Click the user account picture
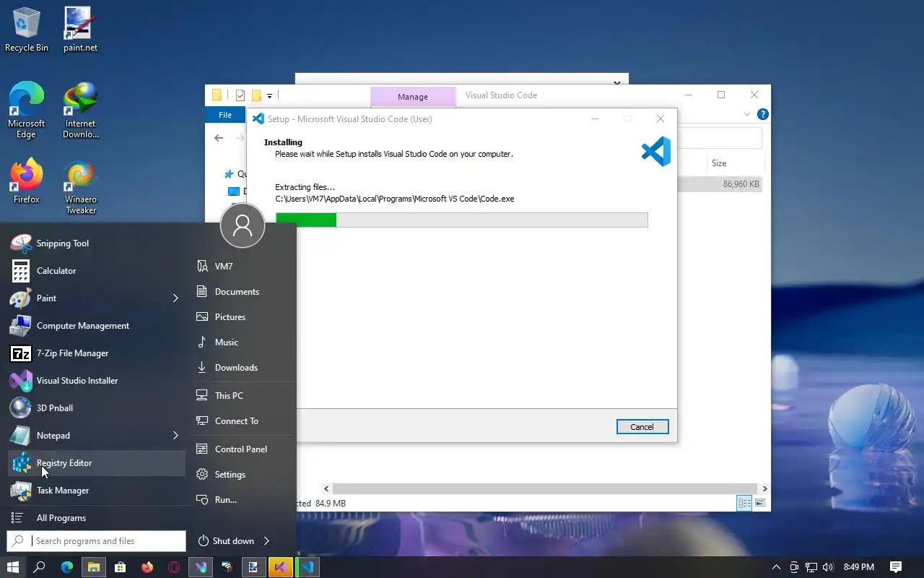The image size is (924, 578). pos(243,226)
